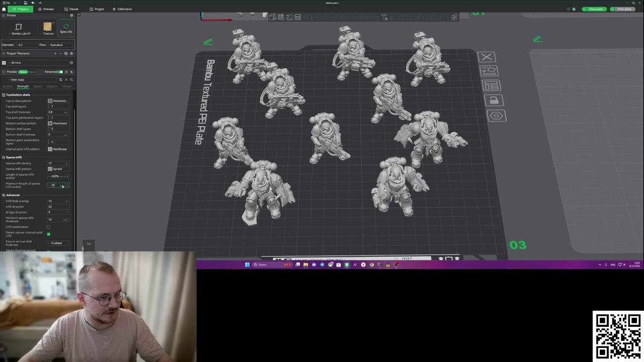Uncheck Detect narrow internal solid infill
The image size is (644, 362).
[49, 234]
